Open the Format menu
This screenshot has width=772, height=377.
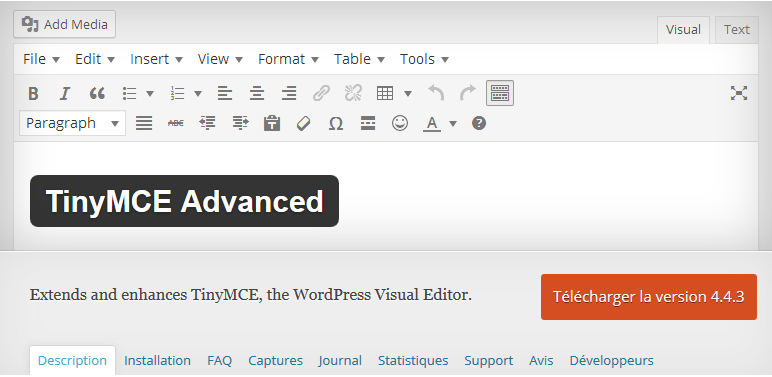click(x=288, y=59)
